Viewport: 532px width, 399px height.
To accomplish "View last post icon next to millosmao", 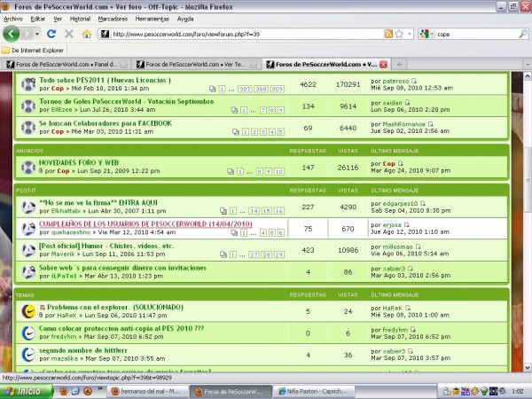I will tap(418, 246).
